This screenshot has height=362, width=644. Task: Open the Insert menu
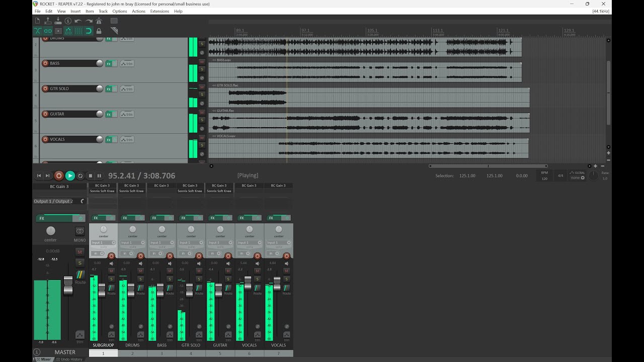[x=75, y=11]
